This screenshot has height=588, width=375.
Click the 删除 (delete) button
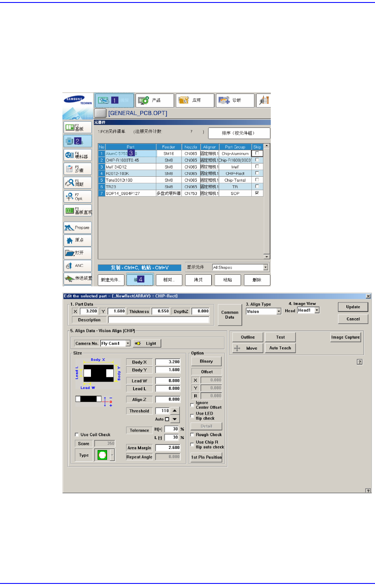click(257, 280)
